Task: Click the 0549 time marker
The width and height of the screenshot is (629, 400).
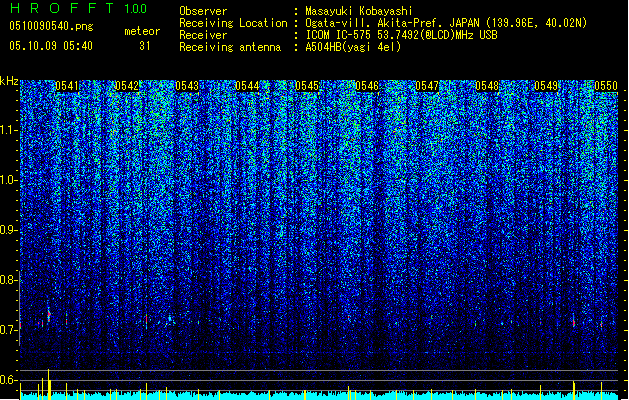Action: tap(546, 86)
